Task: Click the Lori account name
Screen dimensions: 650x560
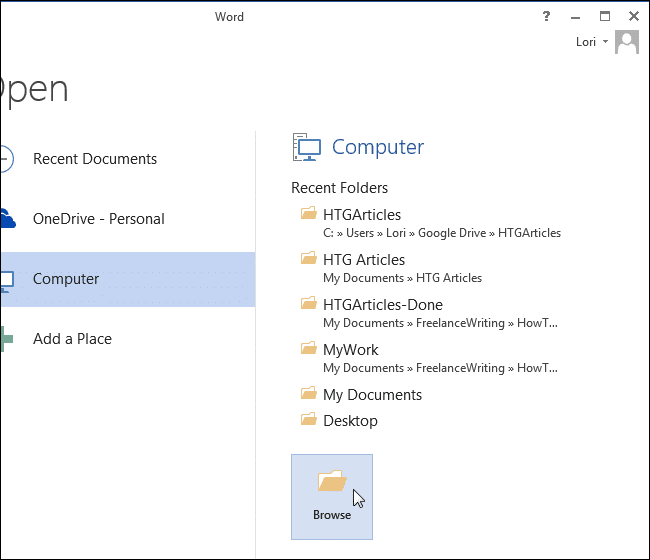Action: 586,42
